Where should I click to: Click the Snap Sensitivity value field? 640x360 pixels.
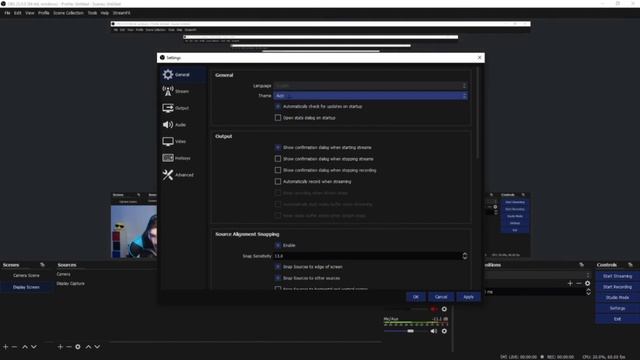[367, 256]
